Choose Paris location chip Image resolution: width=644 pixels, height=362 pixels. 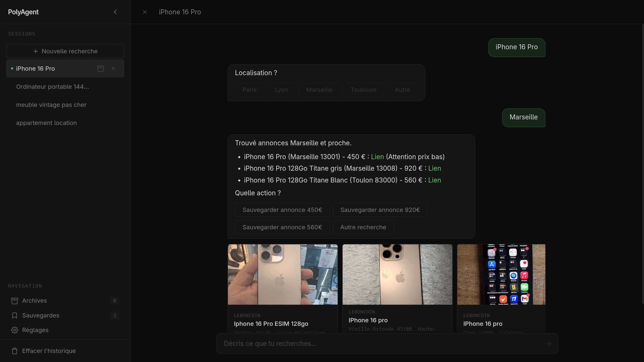[250, 90]
